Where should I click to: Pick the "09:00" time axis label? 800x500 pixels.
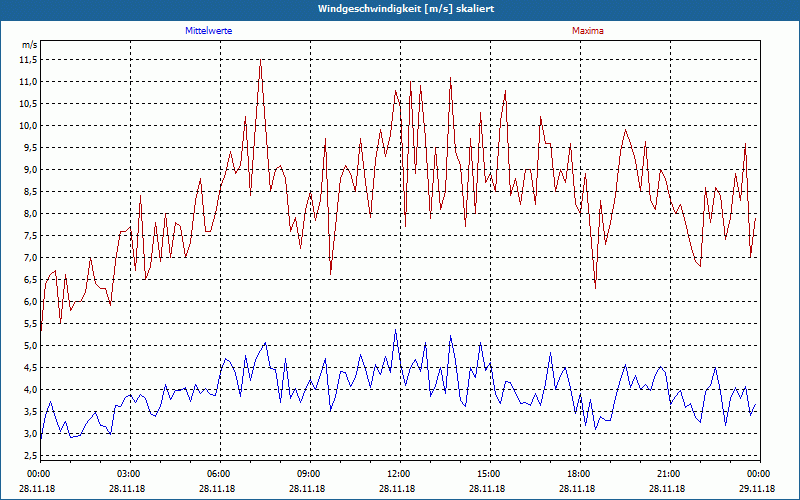pyautogui.click(x=307, y=474)
